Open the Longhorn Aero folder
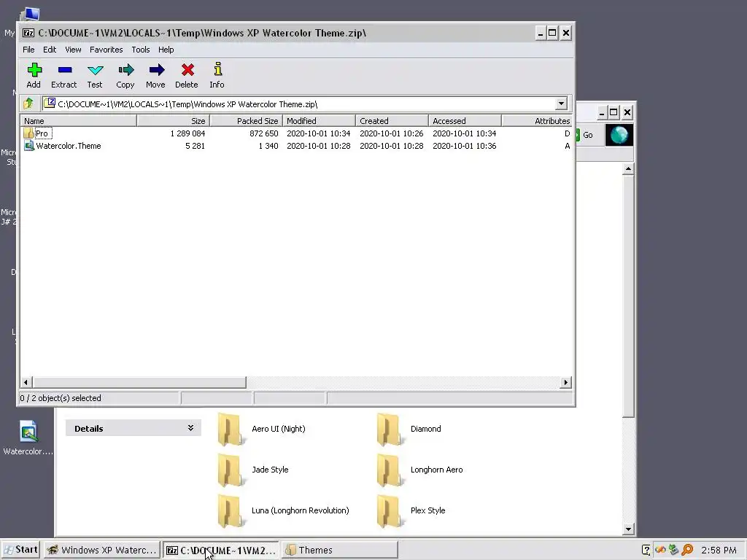747x560 pixels. pos(390,470)
